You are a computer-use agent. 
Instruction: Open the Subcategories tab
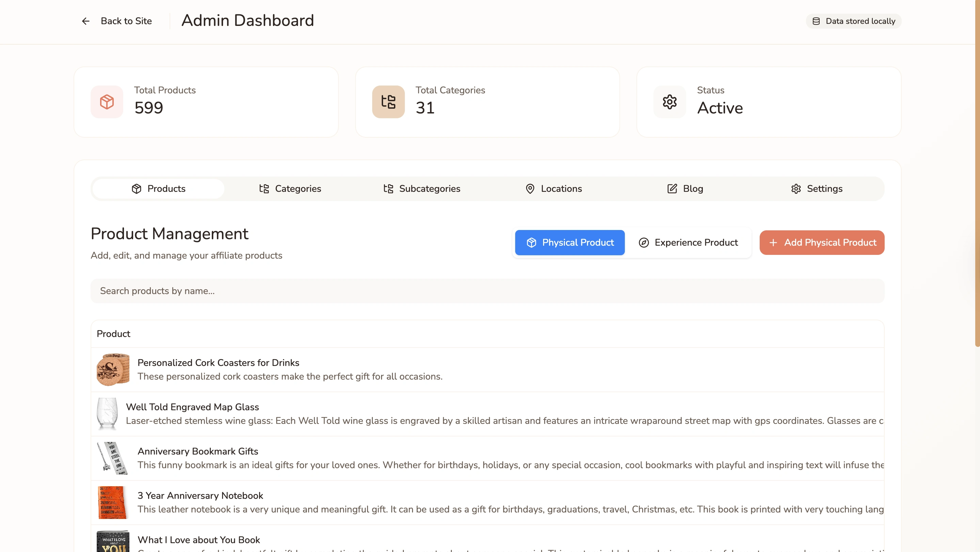click(x=422, y=189)
